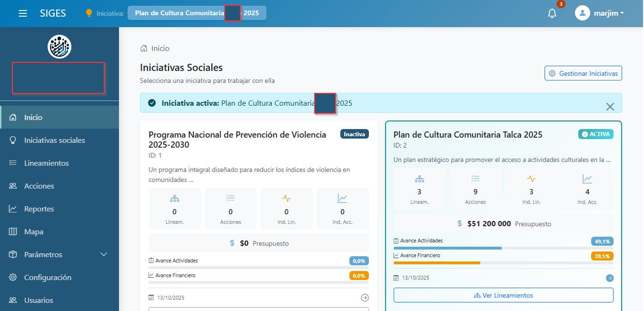Click the Gestionar Iniciativas button
The width and height of the screenshot is (644, 311).
click(583, 73)
